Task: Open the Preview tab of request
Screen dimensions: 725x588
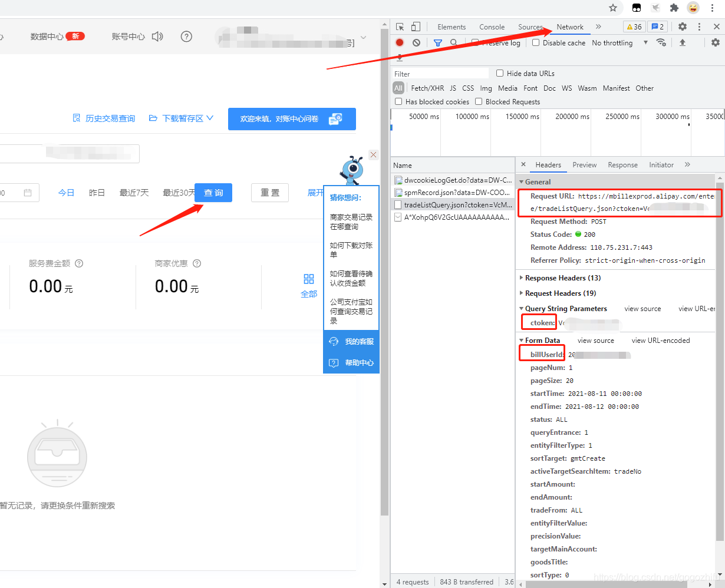Action: click(x=584, y=164)
